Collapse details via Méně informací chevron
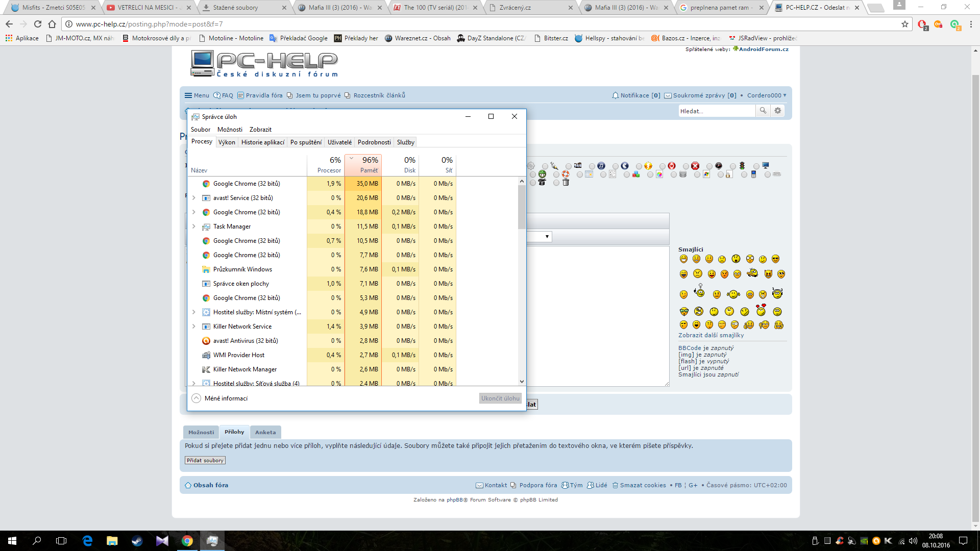Image resolution: width=980 pixels, height=551 pixels. tap(196, 398)
